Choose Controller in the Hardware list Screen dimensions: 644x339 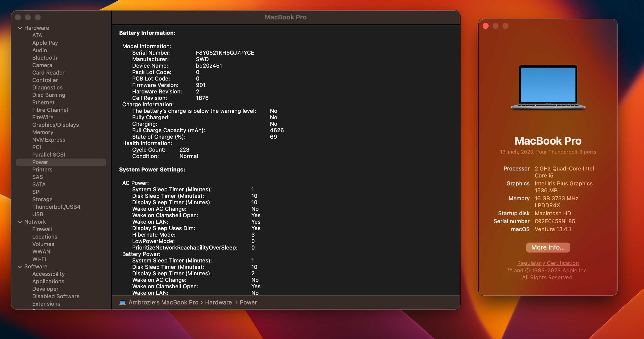[45, 80]
